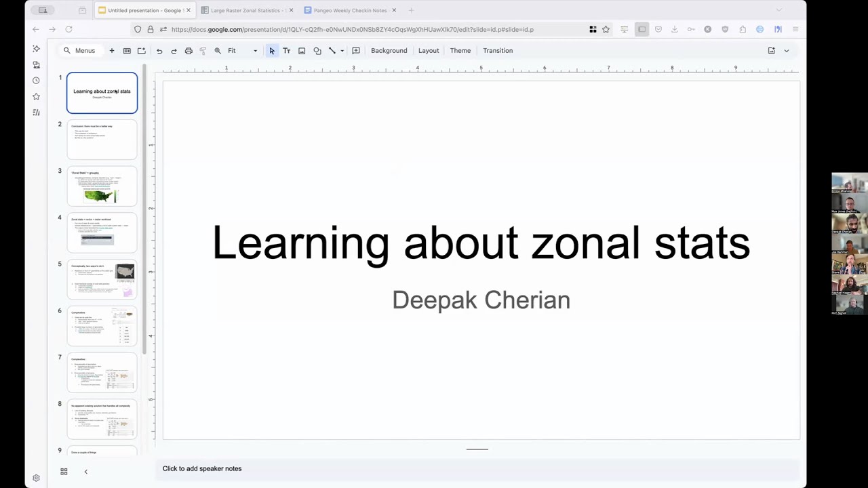The image size is (868, 488).
Task: Close the Pangeo Weekly Checkin Notes tab
Action: click(x=393, y=10)
